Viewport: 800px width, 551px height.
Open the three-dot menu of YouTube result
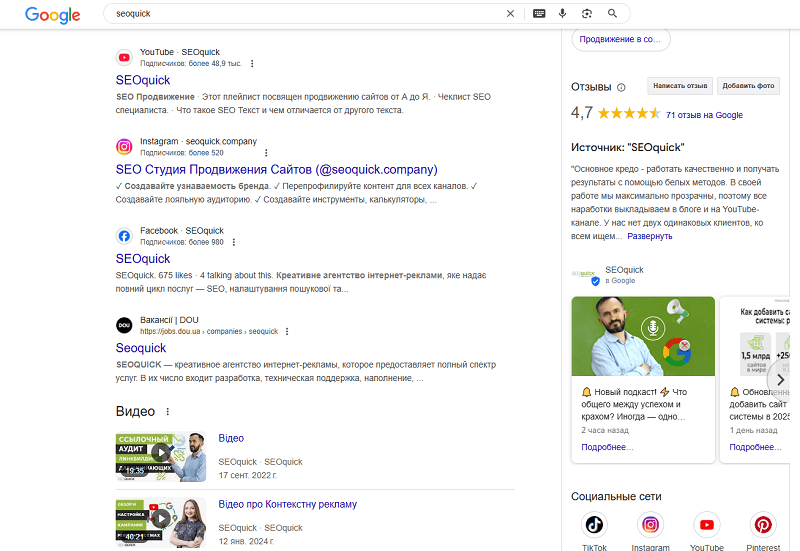tap(252, 64)
